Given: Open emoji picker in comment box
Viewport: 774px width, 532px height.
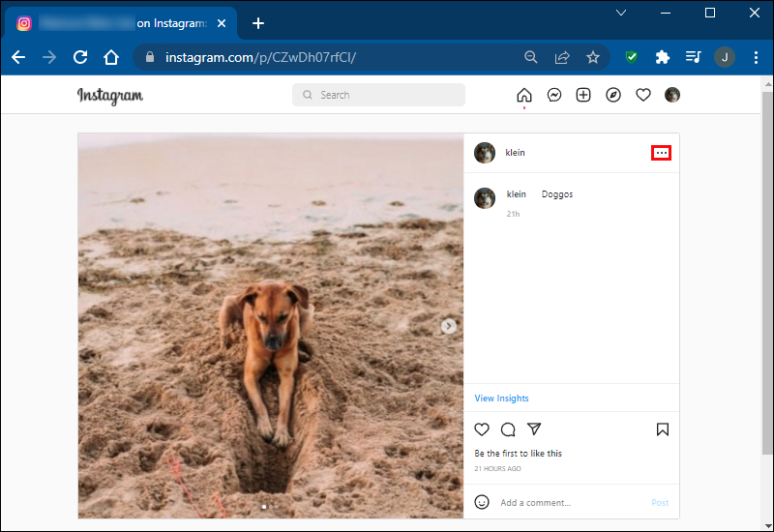Looking at the screenshot, I should click(482, 502).
